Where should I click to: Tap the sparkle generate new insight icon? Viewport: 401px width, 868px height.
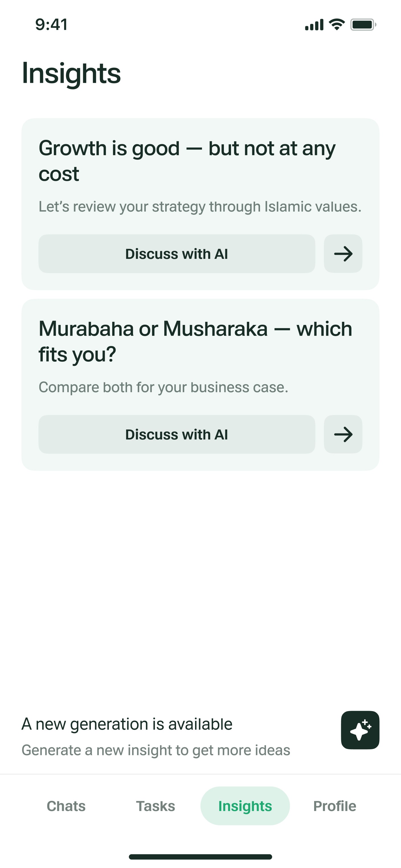360,730
